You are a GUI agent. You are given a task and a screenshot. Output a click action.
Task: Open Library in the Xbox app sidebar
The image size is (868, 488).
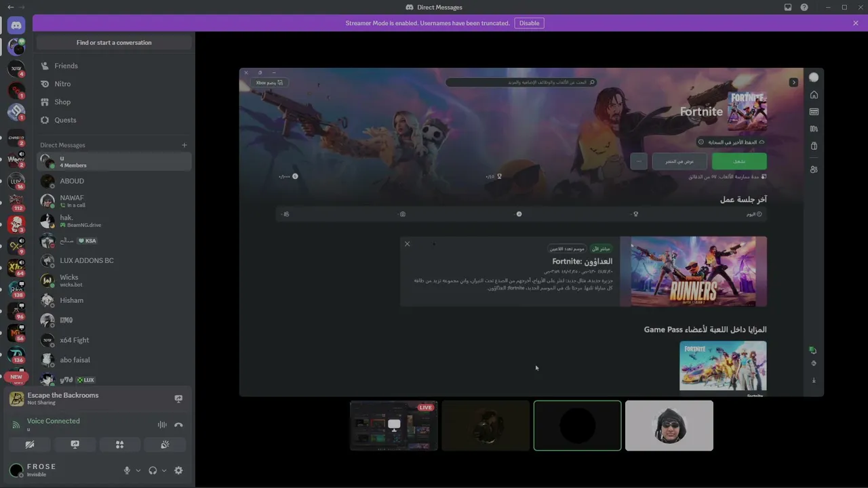814,129
